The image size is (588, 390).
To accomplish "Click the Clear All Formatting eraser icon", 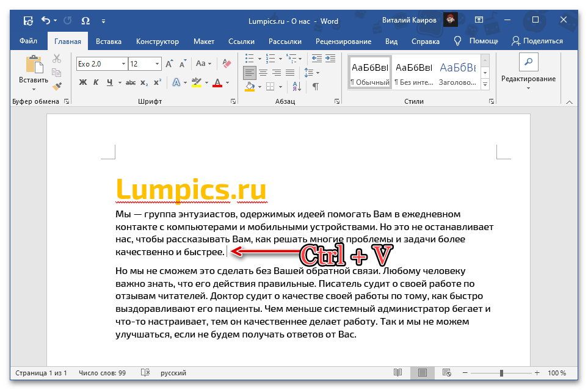I will 227,63.
